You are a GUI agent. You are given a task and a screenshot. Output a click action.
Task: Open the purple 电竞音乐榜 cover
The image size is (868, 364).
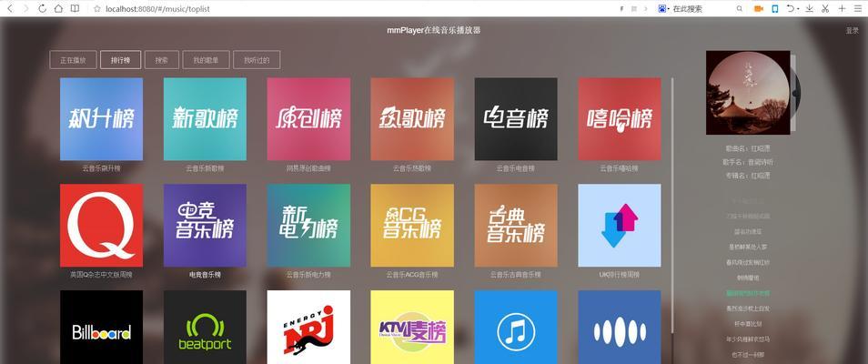(205, 226)
